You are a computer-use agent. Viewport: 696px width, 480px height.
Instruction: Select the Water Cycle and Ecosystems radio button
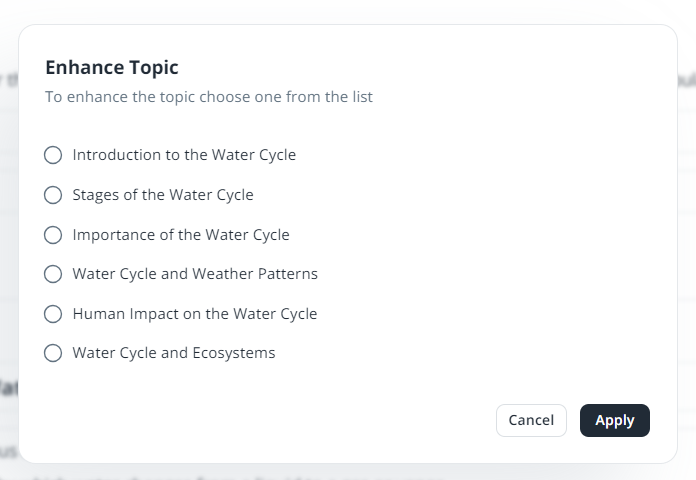[x=53, y=353]
